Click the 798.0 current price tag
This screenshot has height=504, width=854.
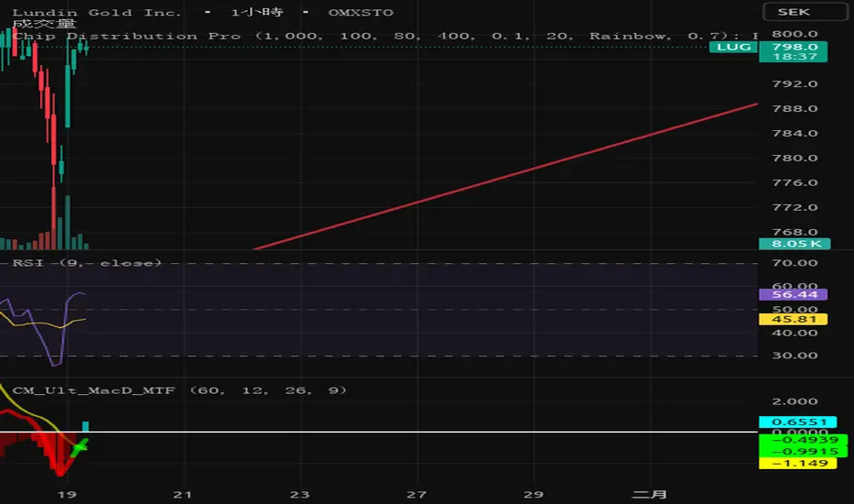(x=793, y=51)
